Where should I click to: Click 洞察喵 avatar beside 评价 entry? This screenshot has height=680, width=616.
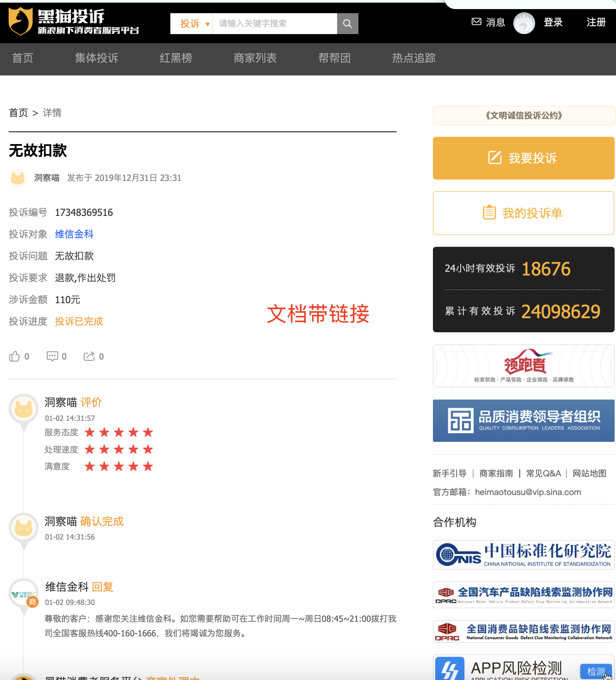pos(24,409)
